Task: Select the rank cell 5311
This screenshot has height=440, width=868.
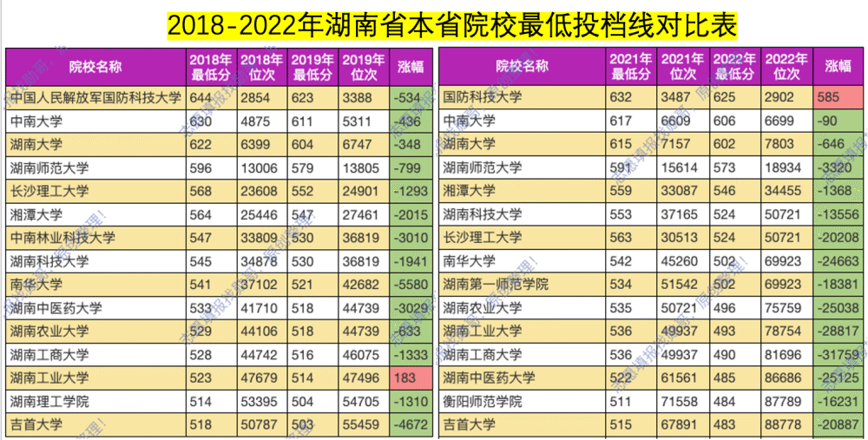Action: [364, 121]
